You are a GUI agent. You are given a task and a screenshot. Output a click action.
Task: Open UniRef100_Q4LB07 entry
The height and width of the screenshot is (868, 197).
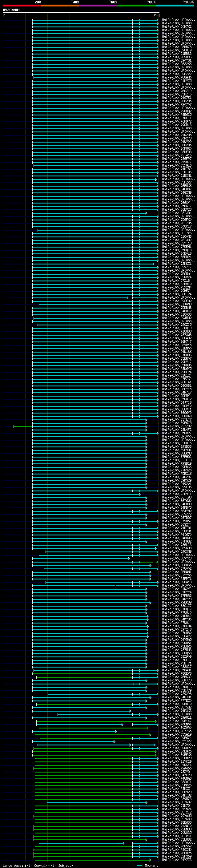[177, 189]
